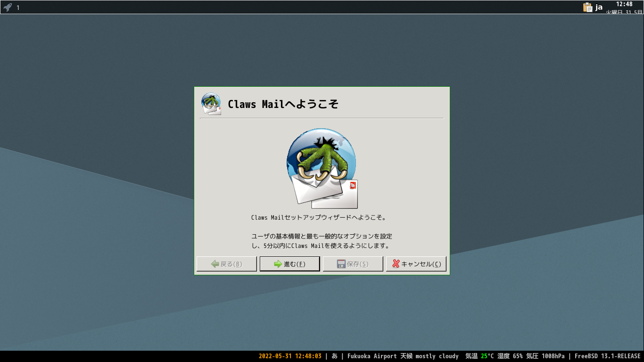Click the ja input language indicator
This screenshot has width=644, height=362.
pyautogui.click(x=599, y=7)
